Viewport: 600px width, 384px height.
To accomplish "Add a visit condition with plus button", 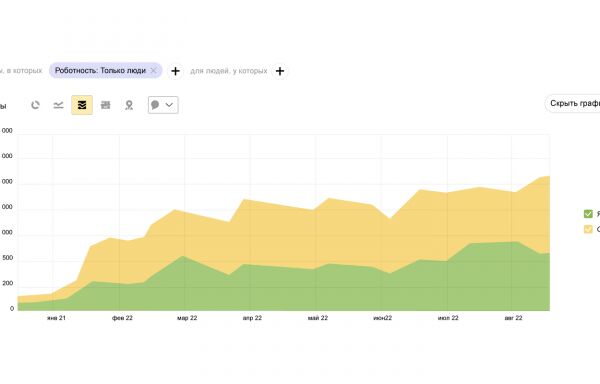I will coord(175,71).
